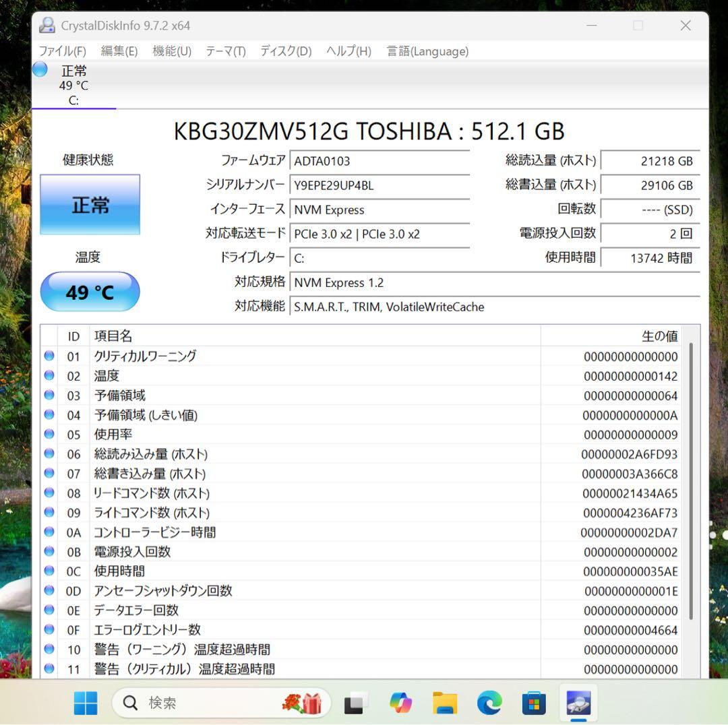Click the status dot beside 温度 attribute
The height and width of the screenshot is (725, 728).
pyautogui.click(x=49, y=375)
